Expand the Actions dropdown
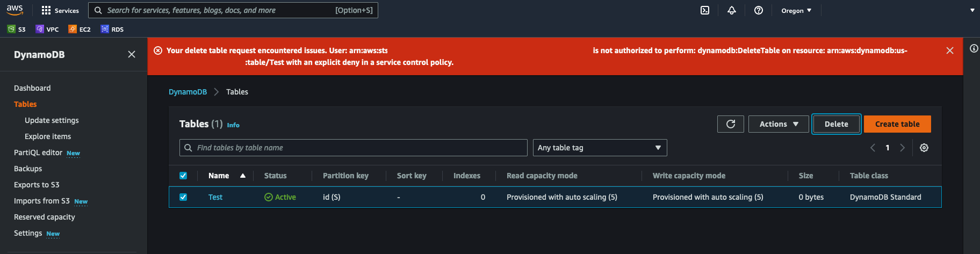 pyautogui.click(x=779, y=124)
